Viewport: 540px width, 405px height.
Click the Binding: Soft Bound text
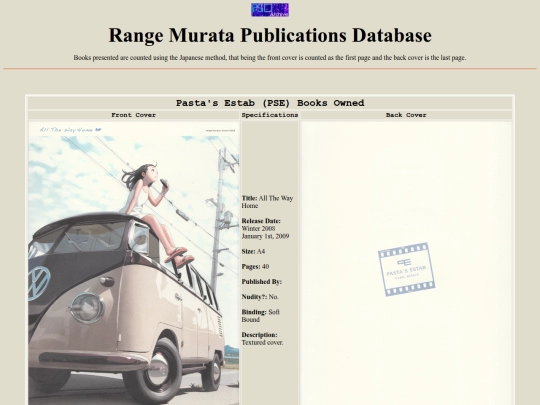pyautogui.click(x=261, y=315)
